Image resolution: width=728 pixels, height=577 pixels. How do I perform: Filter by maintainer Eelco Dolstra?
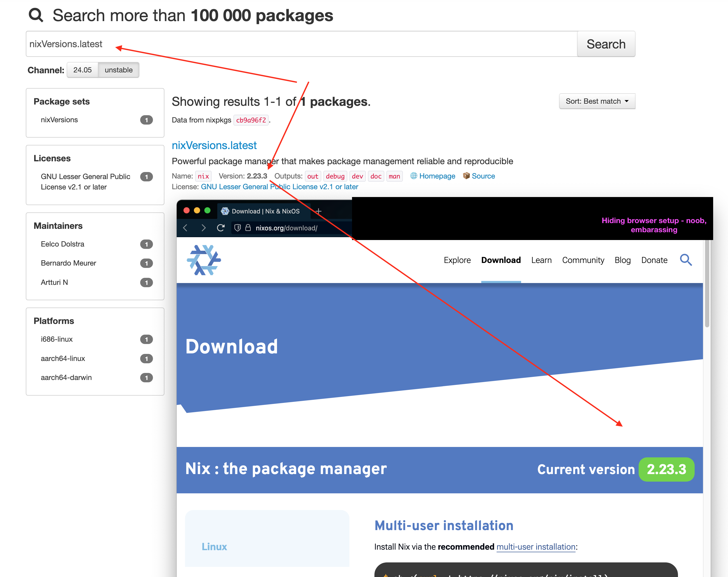click(63, 244)
